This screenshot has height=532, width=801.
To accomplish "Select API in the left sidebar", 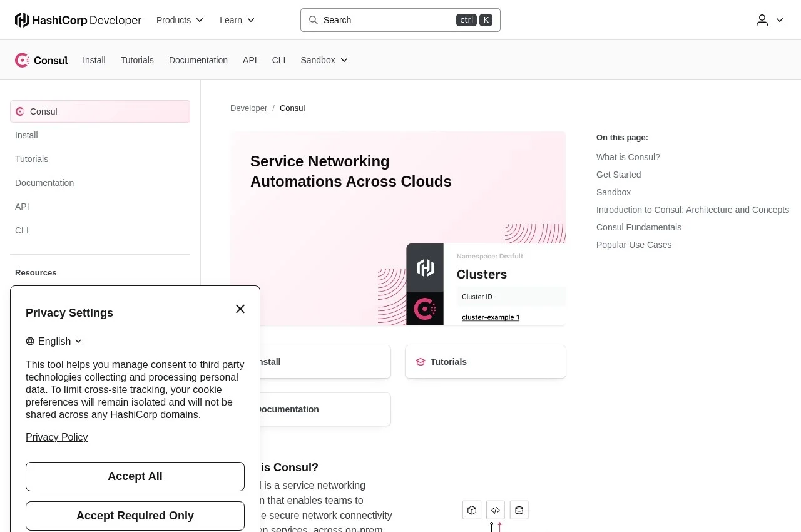I will (x=100, y=207).
